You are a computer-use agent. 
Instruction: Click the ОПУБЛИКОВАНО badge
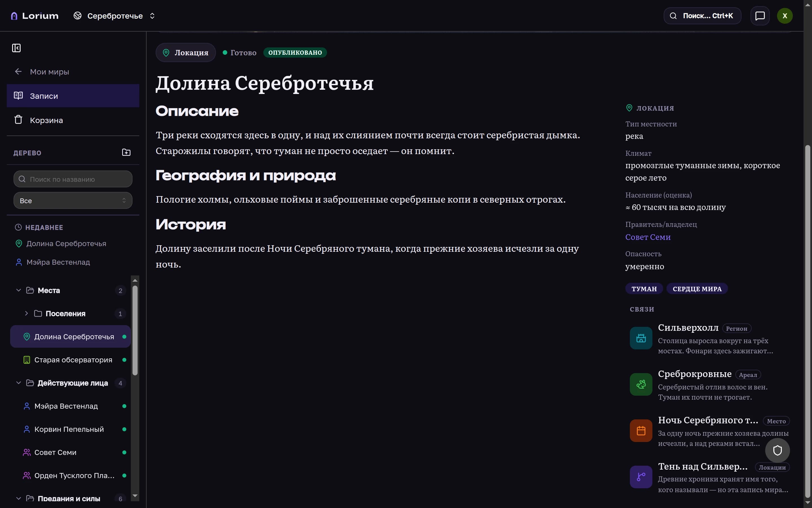295,52
